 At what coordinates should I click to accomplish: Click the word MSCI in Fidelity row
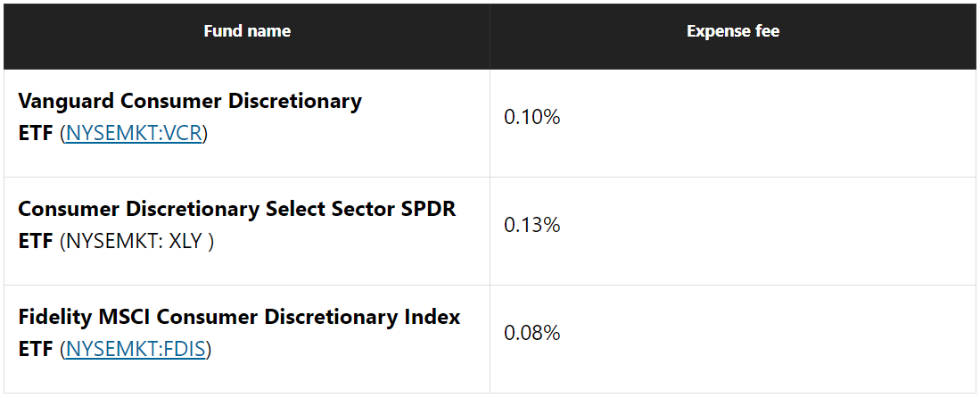click(118, 317)
